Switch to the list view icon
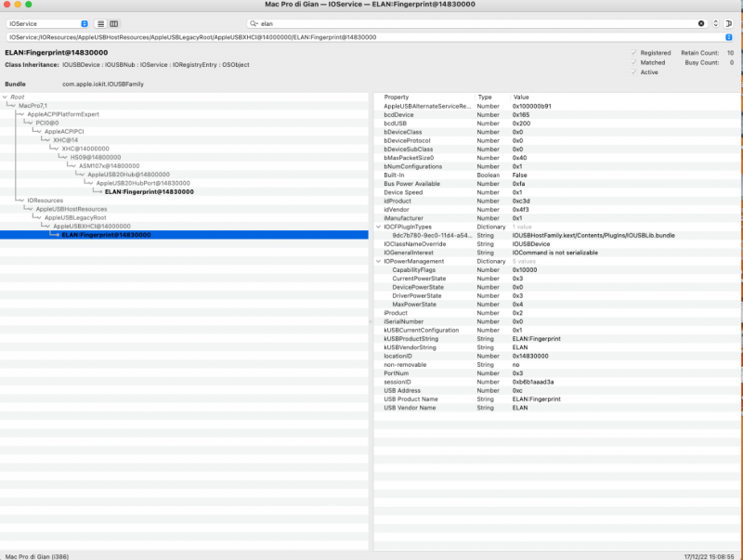 coord(100,24)
